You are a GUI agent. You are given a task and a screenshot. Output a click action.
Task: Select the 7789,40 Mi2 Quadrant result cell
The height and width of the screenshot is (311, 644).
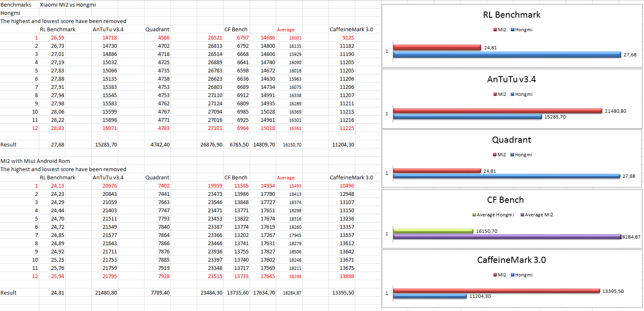pos(160,292)
